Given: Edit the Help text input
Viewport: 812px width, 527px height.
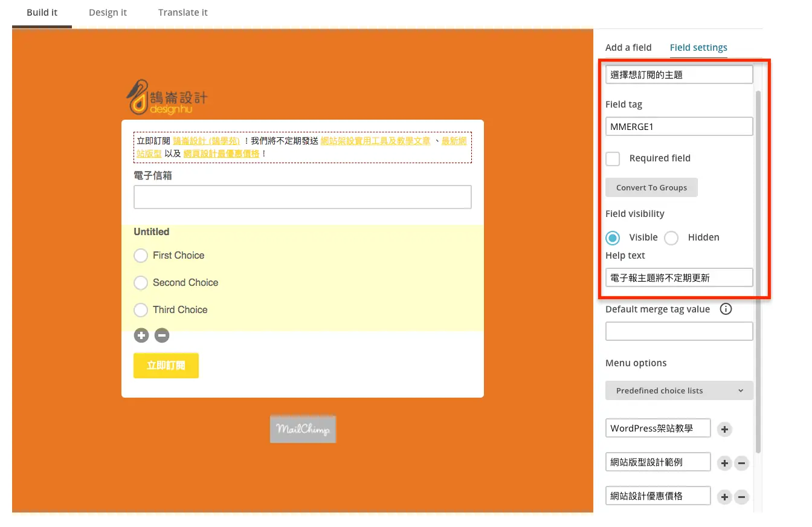Looking at the screenshot, I should click(x=679, y=277).
